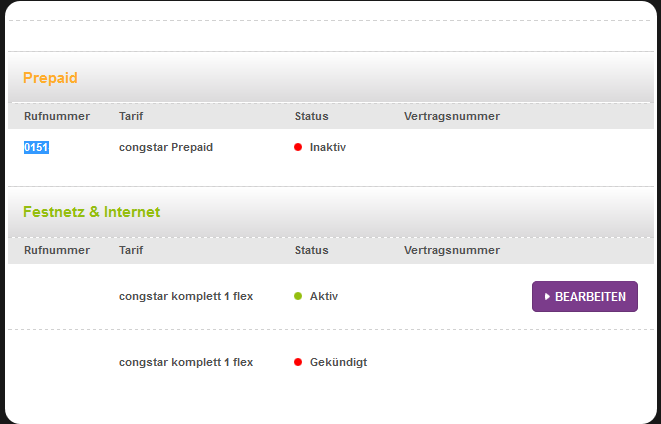Click the red Gekündigt status dot
Screen dimensions: 661x424
[x=298, y=362]
